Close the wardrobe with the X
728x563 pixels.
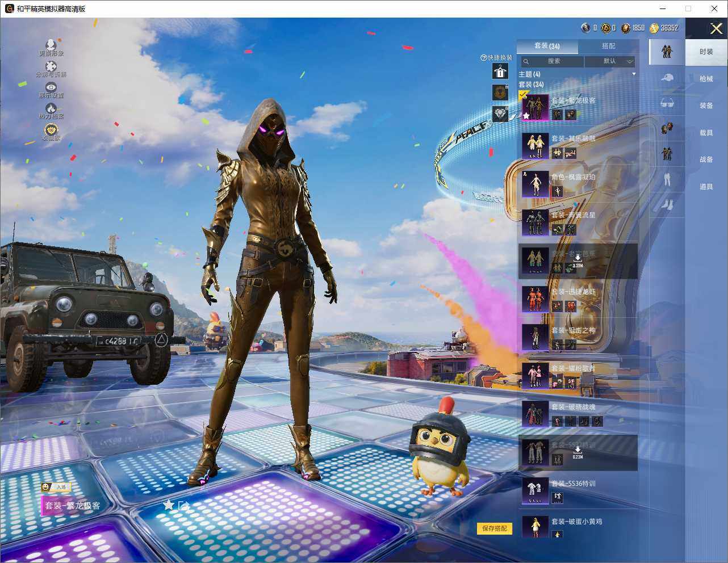click(716, 28)
